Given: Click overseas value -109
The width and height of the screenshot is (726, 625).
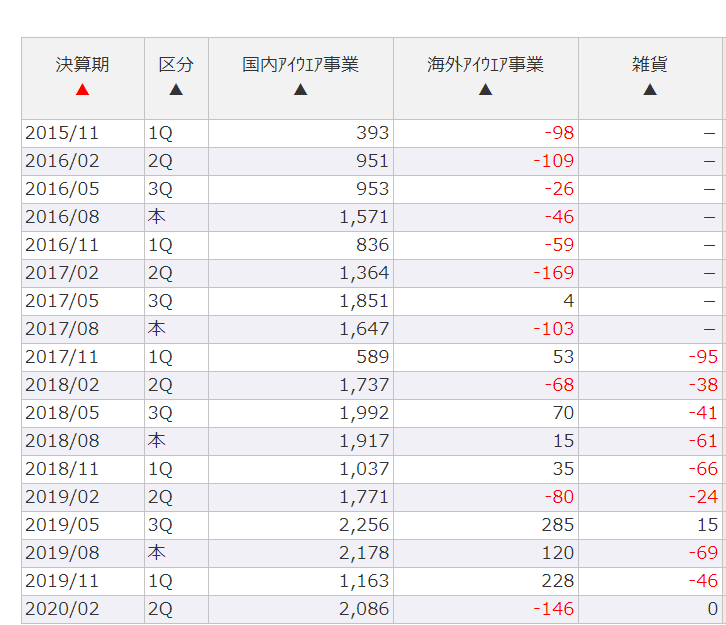Looking at the screenshot, I should click(x=554, y=161).
